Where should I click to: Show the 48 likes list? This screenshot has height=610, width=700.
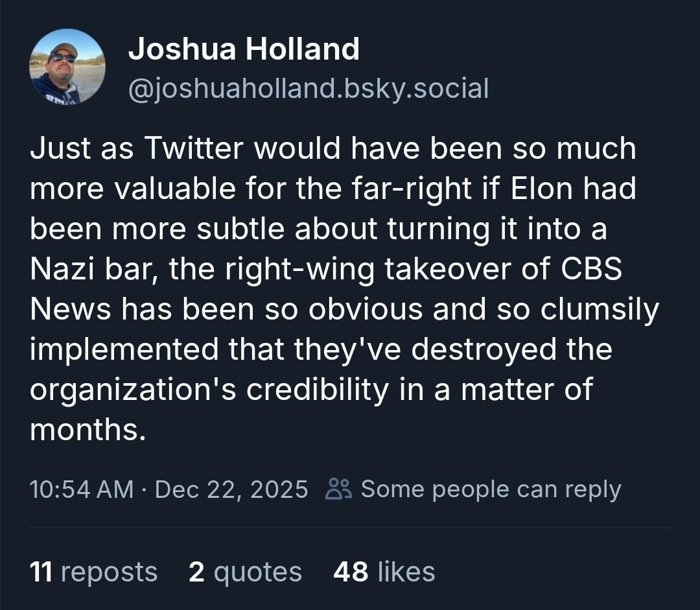384,572
